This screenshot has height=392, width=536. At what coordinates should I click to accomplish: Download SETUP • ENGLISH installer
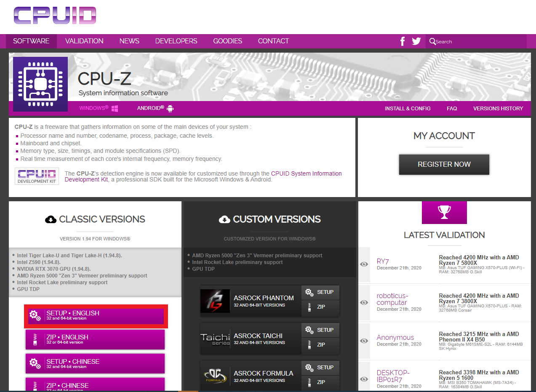tap(96, 316)
